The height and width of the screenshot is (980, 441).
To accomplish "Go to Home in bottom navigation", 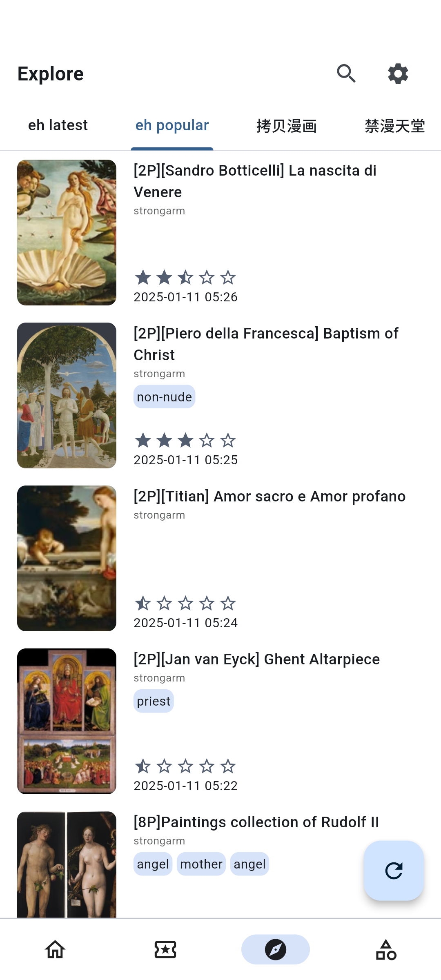I will coord(55,949).
